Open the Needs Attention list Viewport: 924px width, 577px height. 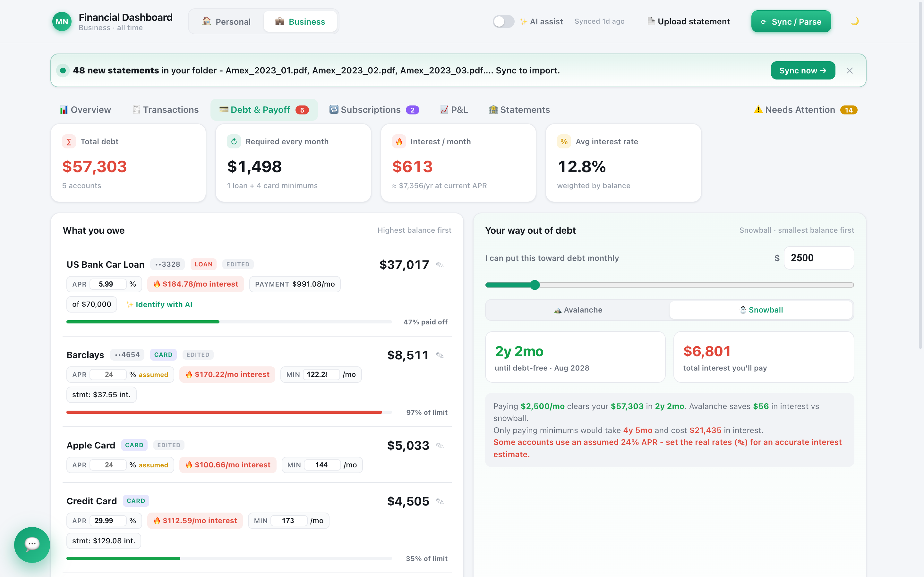806,110
